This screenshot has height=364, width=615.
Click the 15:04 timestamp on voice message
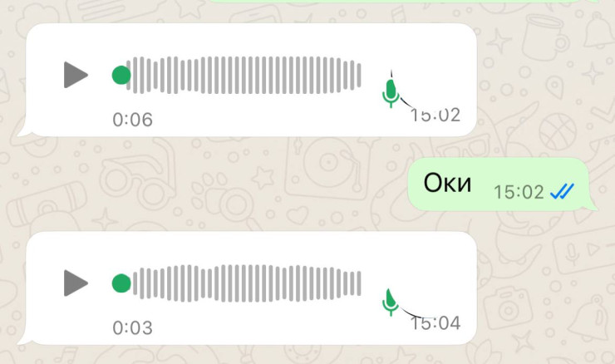[435, 323]
